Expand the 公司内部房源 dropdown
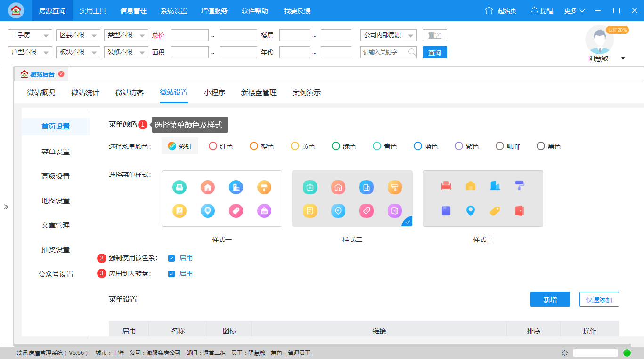644x359 pixels. pyautogui.click(x=389, y=35)
